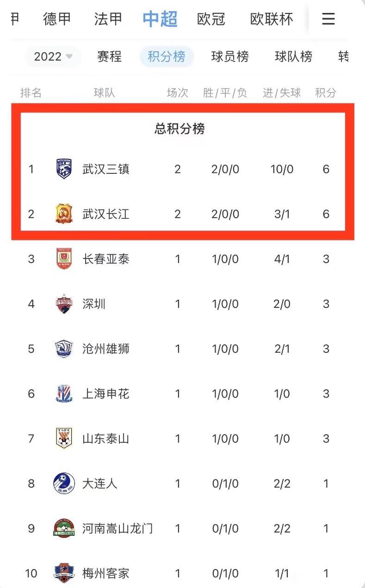Tap the 山东泰山 TSFC logo
365x588 pixels.
64,438
